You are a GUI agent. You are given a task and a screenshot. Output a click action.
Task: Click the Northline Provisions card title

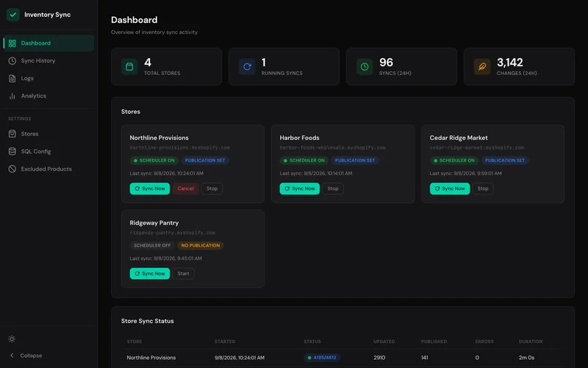click(159, 138)
